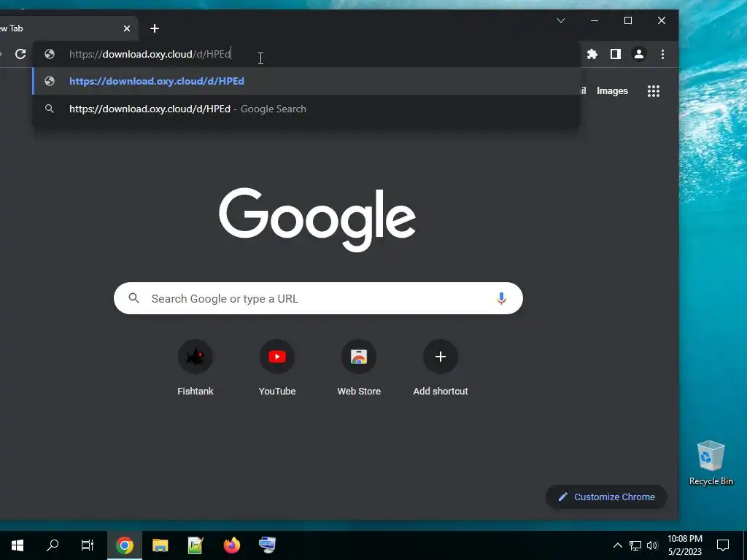Open the Images link
Screen dimensions: 747x560
(x=612, y=91)
